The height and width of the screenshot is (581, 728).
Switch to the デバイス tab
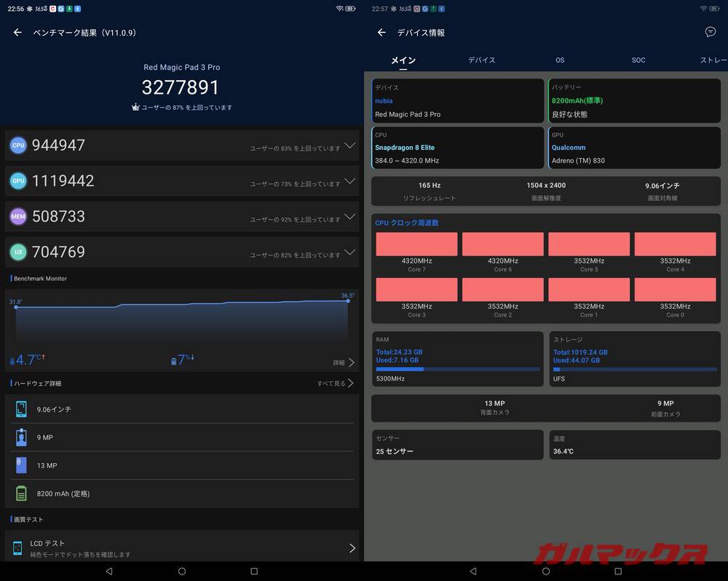481,60
